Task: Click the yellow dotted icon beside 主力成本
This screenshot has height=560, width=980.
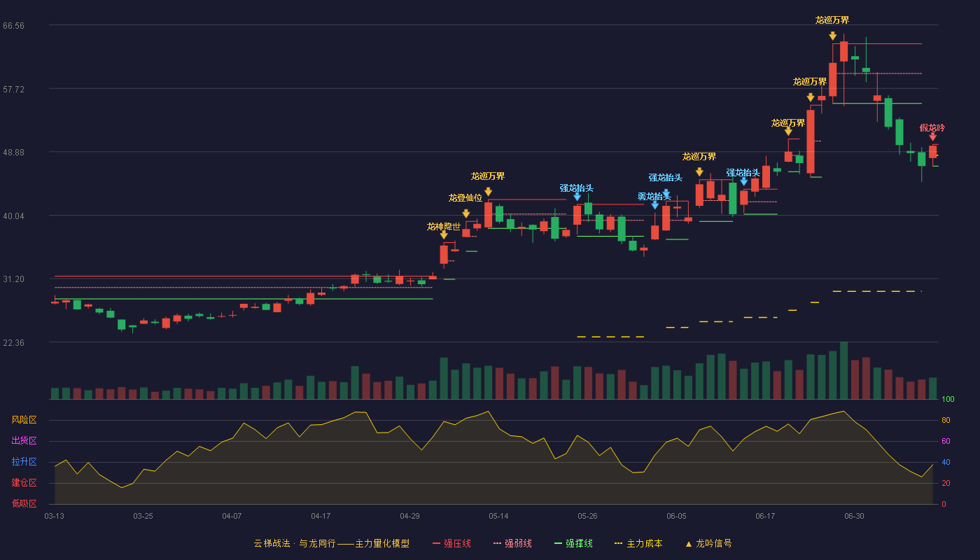Action: coord(619,543)
